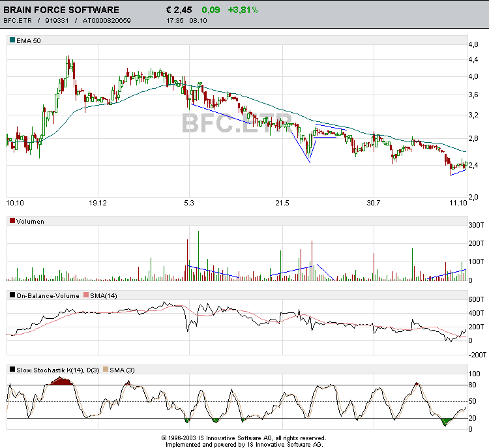
Task: Click the BFC.ETR watermark in price chart
Action: click(x=236, y=123)
